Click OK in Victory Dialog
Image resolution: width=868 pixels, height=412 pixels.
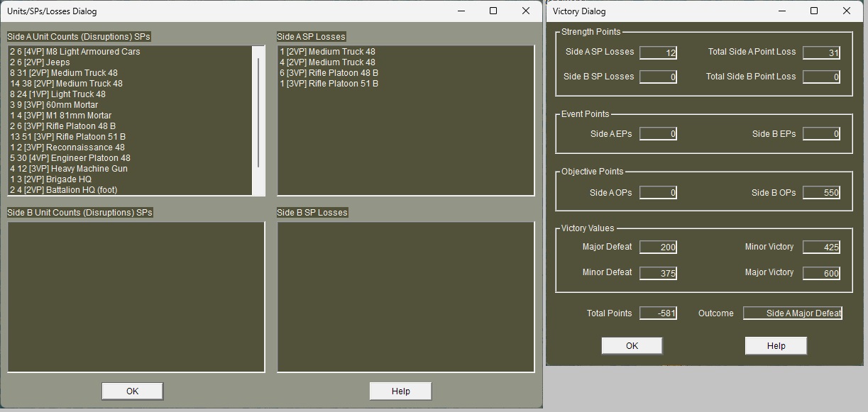pyautogui.click(x=632, y=345)
